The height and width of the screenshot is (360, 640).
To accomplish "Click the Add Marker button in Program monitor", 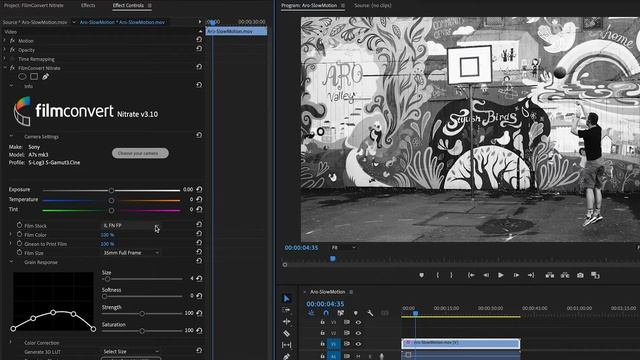I will tap(422, 276).
